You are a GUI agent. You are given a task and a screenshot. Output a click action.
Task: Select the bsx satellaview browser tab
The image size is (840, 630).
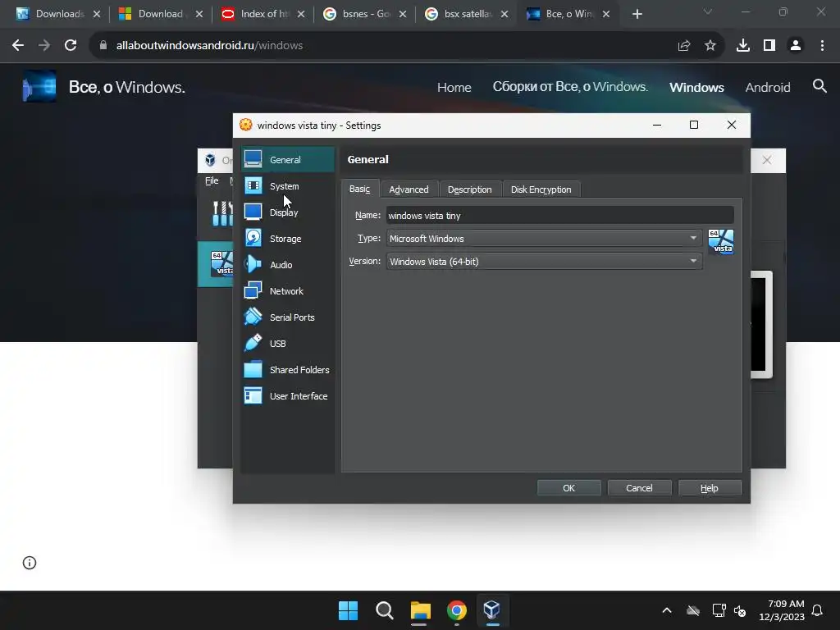point(468,14)
